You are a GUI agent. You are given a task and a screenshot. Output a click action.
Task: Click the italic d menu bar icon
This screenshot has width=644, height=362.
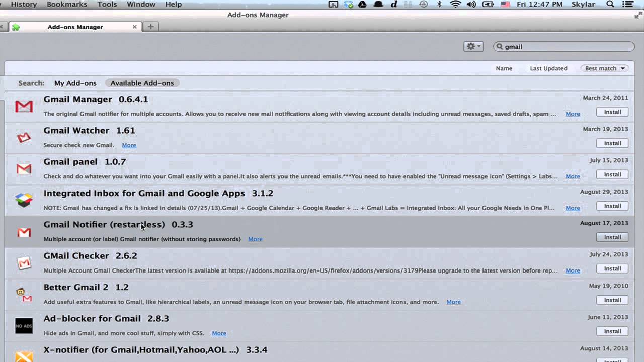pyautogui.click(x=394, y=4)
